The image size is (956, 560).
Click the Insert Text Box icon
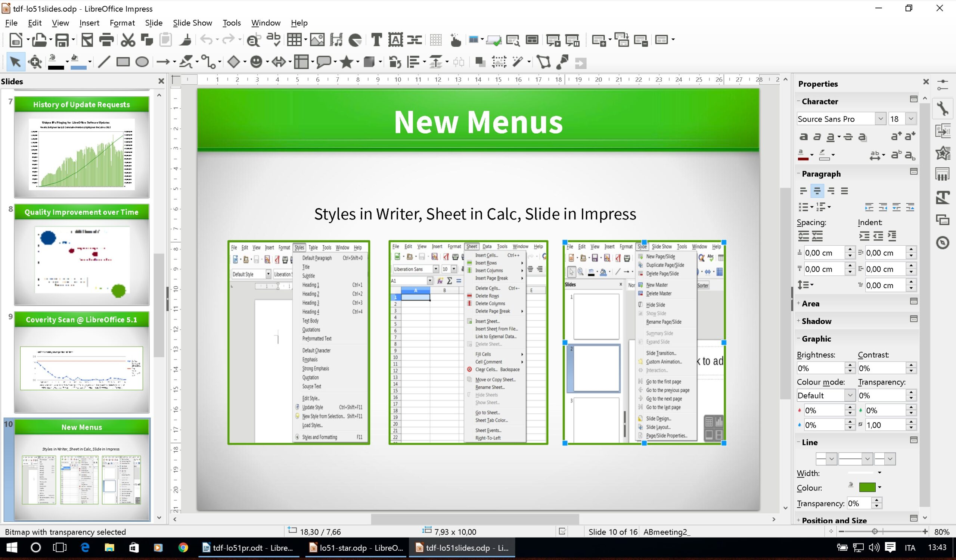point(376,40)
